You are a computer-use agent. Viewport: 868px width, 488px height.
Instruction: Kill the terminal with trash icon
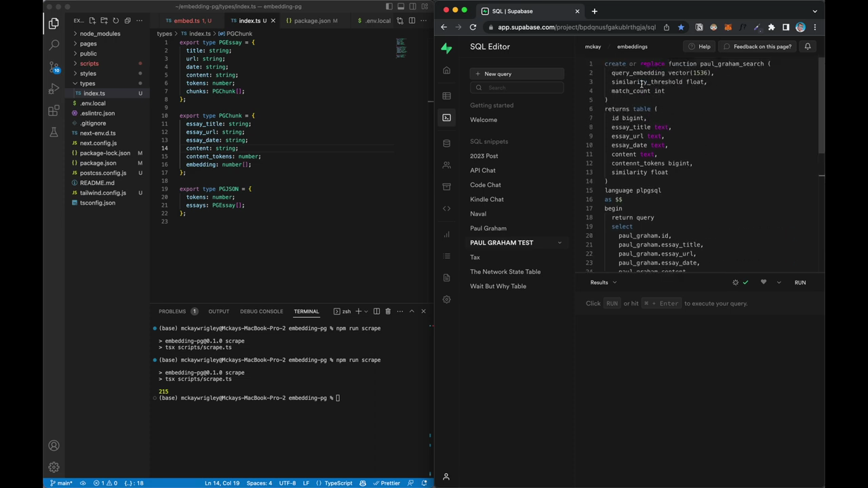388,311
